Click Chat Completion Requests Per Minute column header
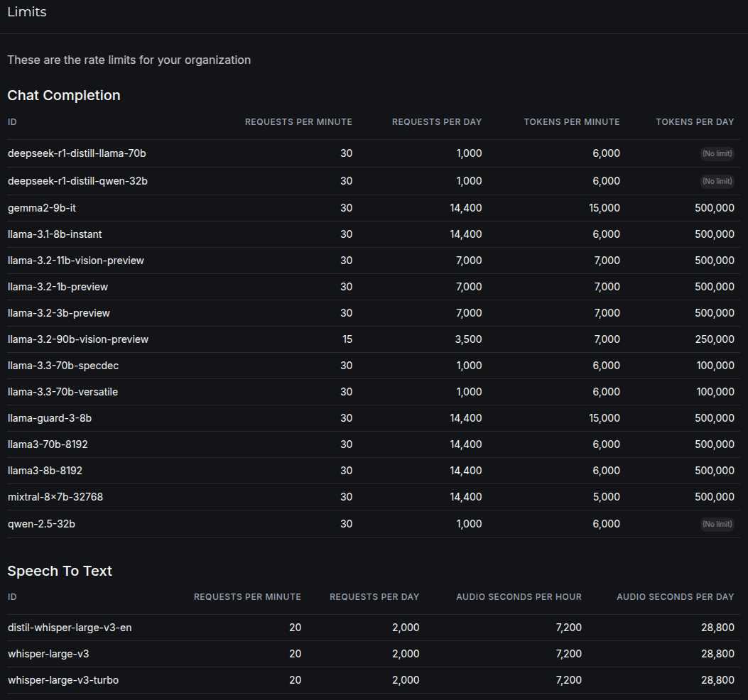748x700 pixels. pos(298,122)
